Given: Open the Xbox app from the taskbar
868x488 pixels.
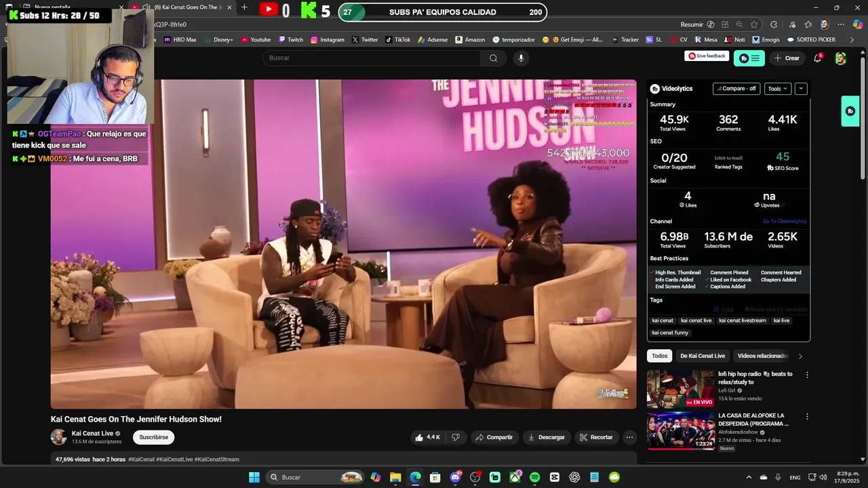Looking at the screenshot, I should (515, 477).
